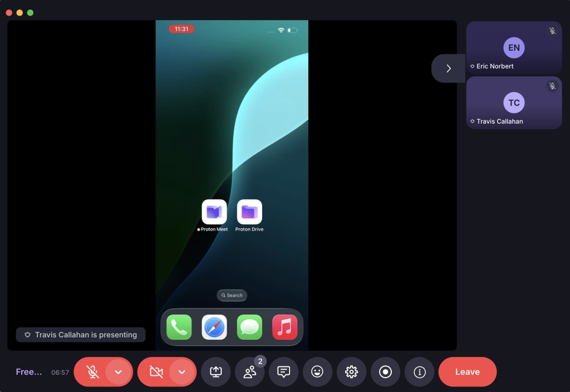Click the Free plan label
This screenshot has height=392, width=570.
coord(28,371)
